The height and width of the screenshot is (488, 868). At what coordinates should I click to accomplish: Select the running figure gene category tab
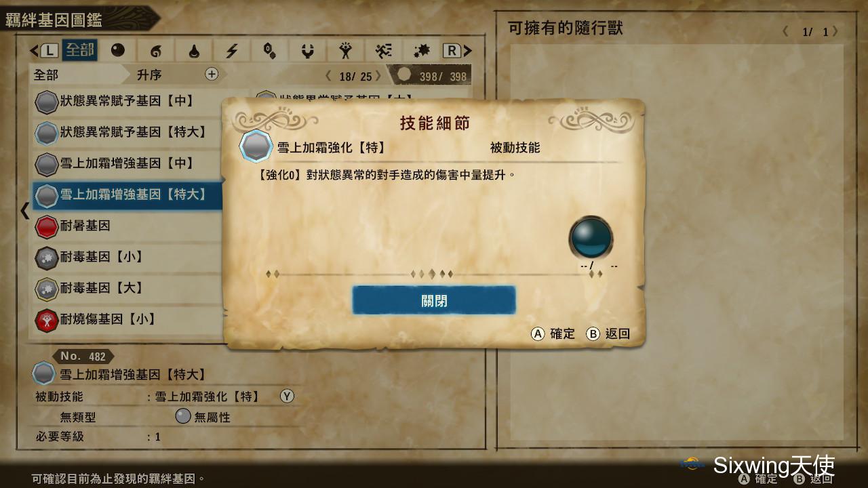(x=384, y=51)
